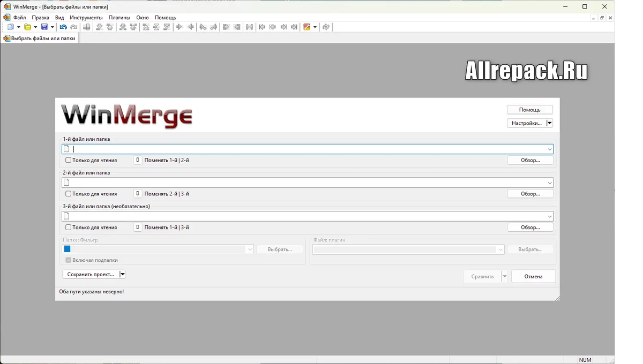Open the Правка menu
This screenshot has height=364, width=643.
tap(40, 18)
